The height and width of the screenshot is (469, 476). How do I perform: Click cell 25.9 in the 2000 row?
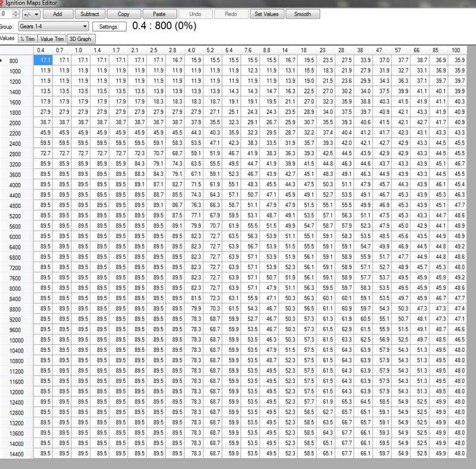click(288, 122)
